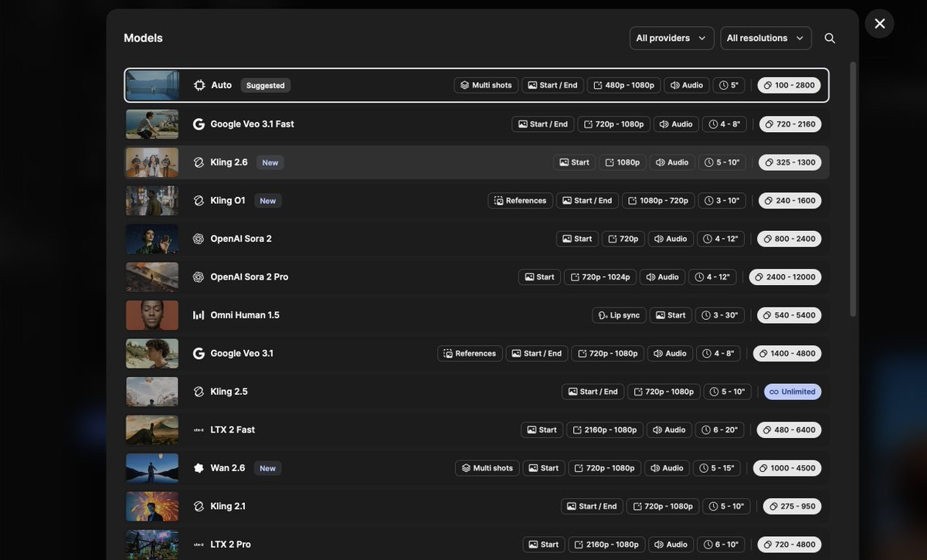This screenshot has width=927, height=560.
Task: Click the Unlimited badge on Kling 2.5
Action: click(793, 392)
